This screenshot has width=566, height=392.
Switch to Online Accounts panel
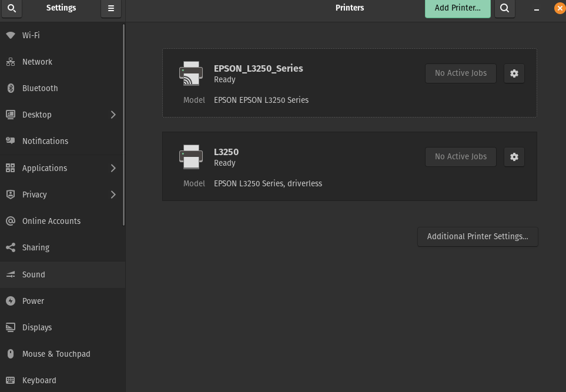tap(61, 221)
